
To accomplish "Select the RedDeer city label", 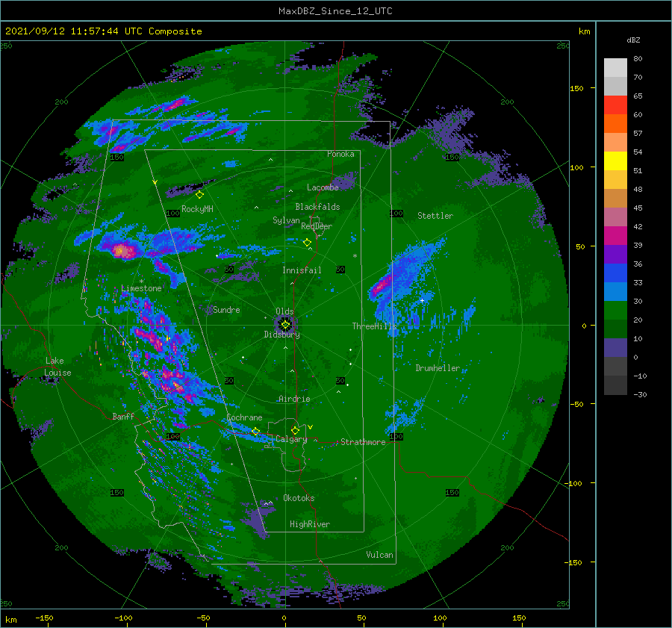I will tap(317, 226).
